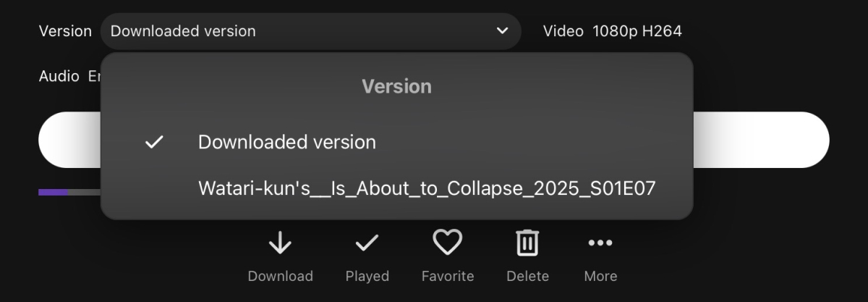
Task: Click the Delete trash can icon
Action: tap(527, 243)
